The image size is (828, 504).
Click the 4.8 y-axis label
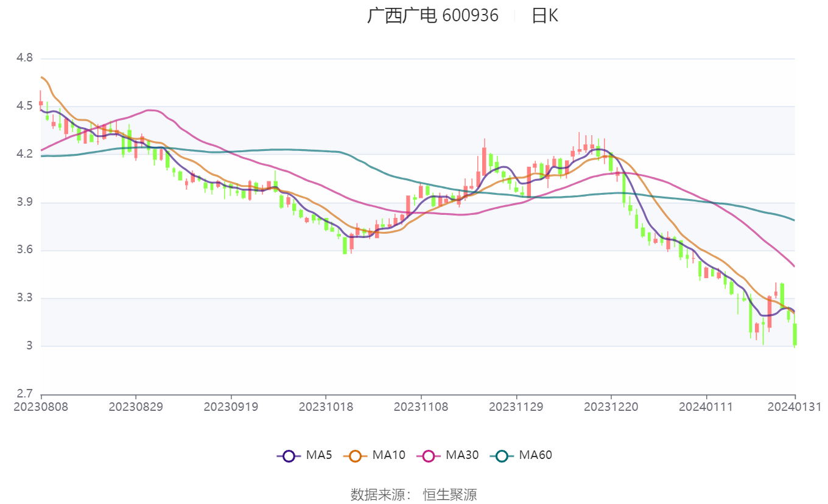pos(24,58)
